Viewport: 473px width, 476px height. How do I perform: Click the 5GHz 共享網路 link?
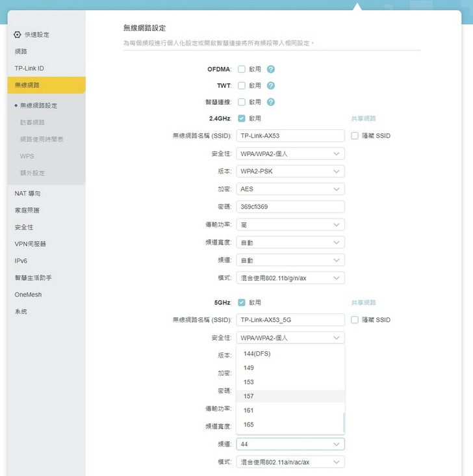(x=363, y=302)
